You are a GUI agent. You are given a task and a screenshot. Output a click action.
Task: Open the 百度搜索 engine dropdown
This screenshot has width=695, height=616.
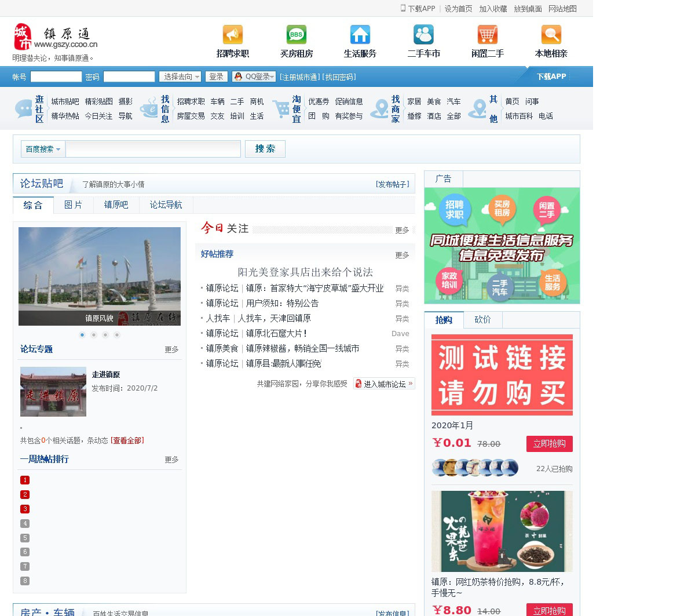[x=43, y=149]
